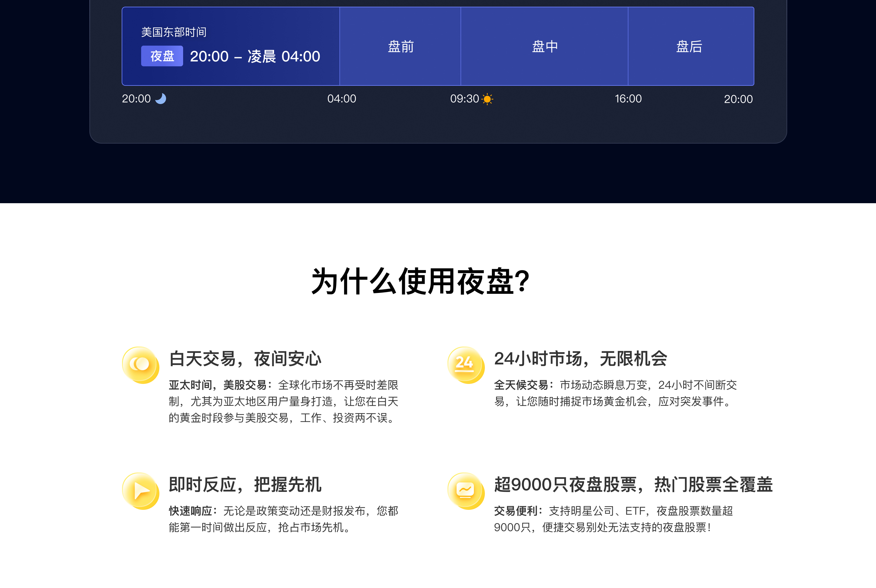The image size is (876, 588).
Task: Click the '20:00 – 凌晨 04:00' time range
Action: (x=255, y=56)
